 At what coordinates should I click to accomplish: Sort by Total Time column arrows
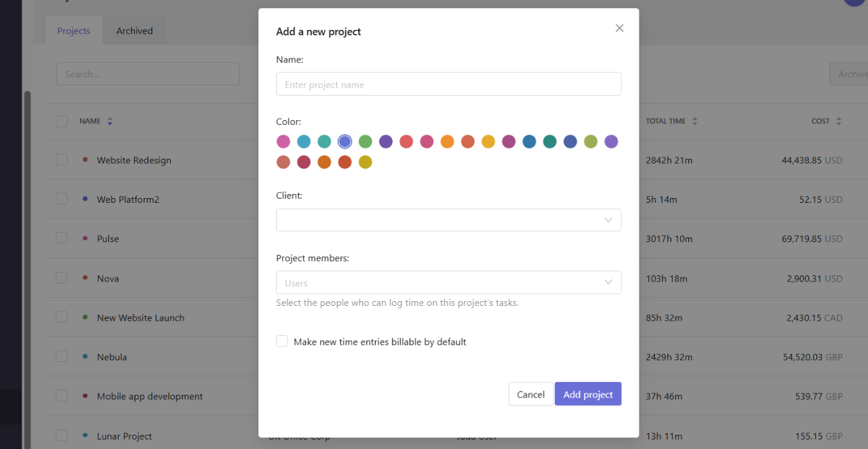(x=695, y=121)
